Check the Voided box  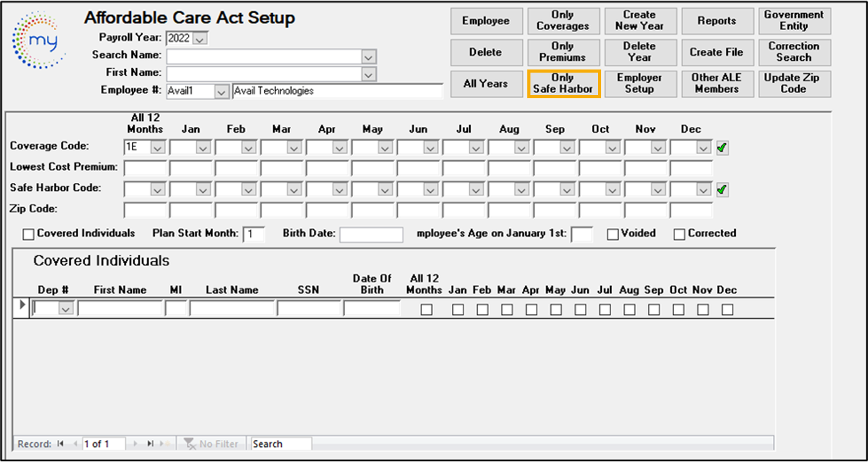pos(613,234)
